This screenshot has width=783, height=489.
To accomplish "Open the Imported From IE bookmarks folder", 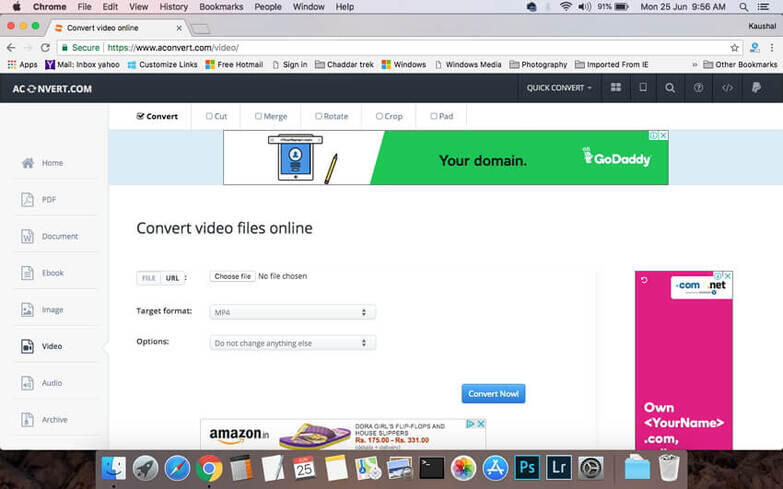I will [x=612, y=64].
